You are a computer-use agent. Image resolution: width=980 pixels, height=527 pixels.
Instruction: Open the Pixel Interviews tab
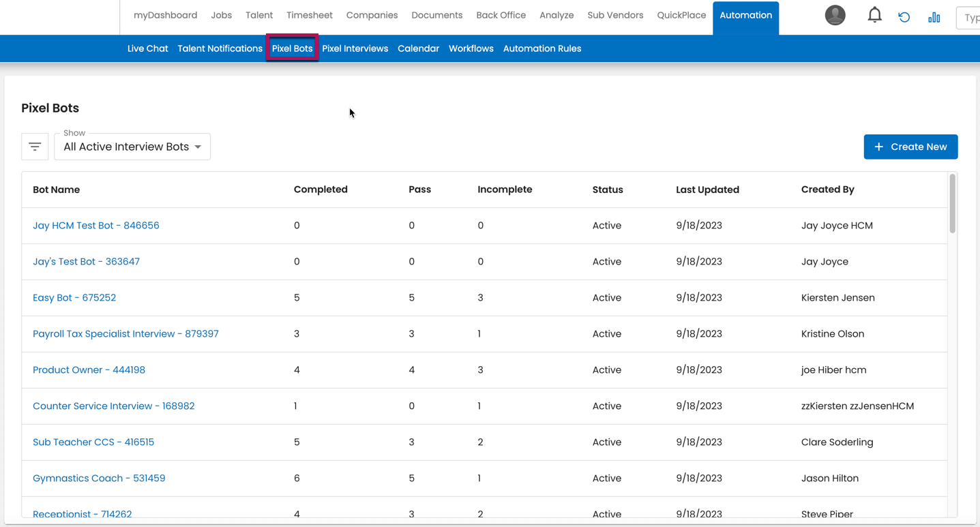[x=355, y=48]
